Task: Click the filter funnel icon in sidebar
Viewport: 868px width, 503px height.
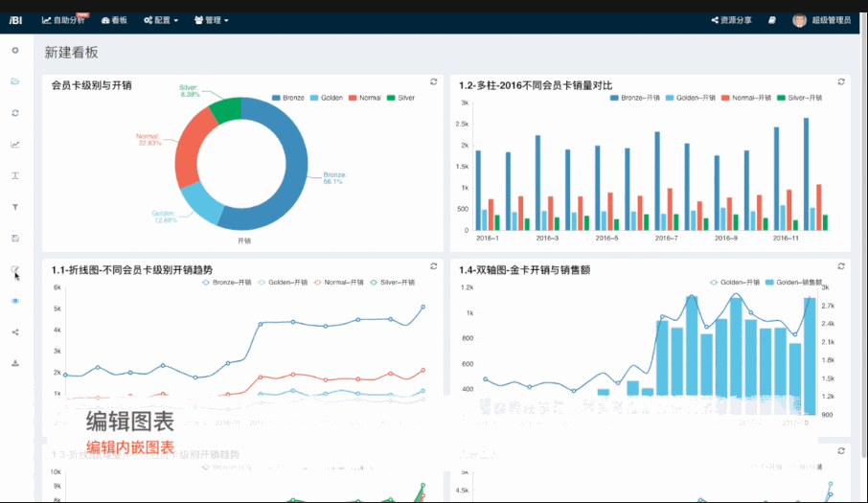Action: [x=15, y=207]
